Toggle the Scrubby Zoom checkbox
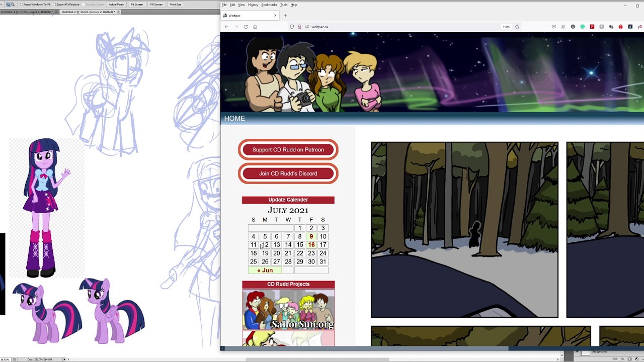644x362 pixels. click(x=83, y=5)
